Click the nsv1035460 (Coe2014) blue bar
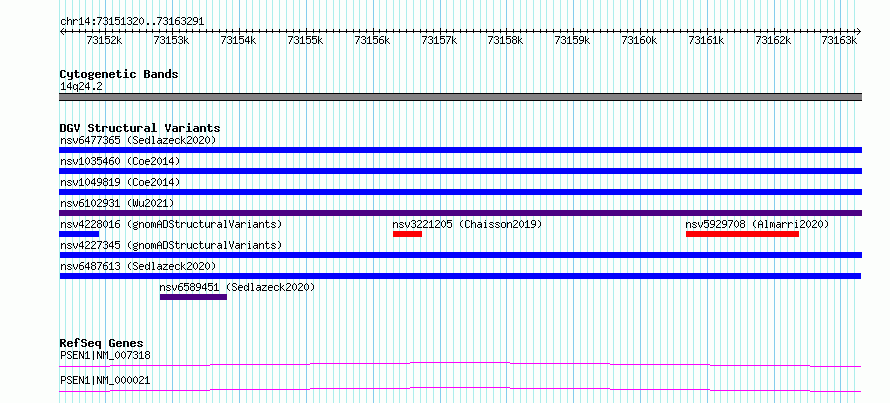The width and height of the screenshot is (890, 403). [460, 171]
